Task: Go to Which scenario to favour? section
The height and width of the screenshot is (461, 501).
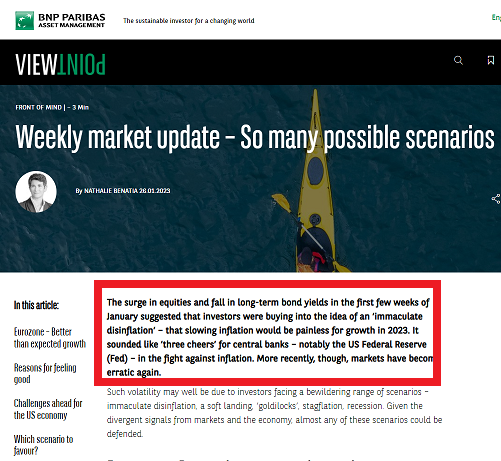Action: point(43,445)
